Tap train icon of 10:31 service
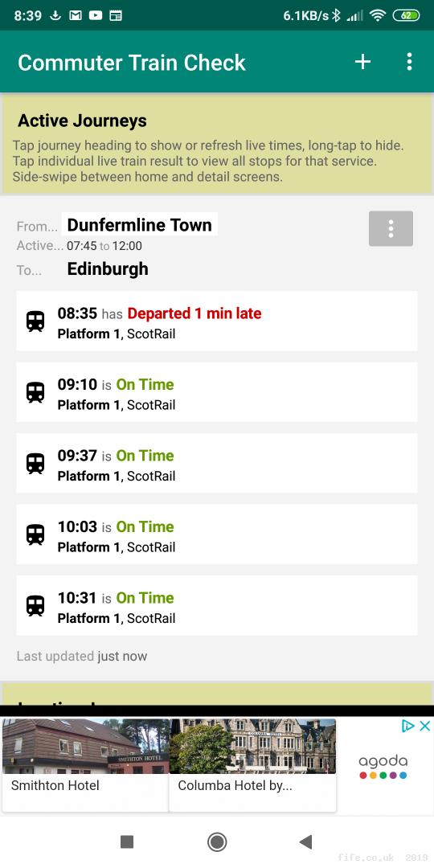Viewport: 434px width, 868px height. [35, 606]
